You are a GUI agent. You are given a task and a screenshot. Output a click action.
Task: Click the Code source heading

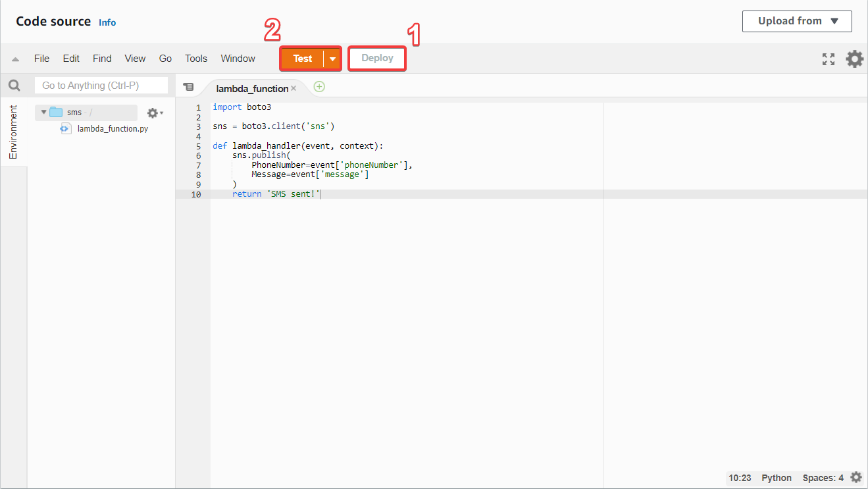pyautogui.click(x=53, y=21)
